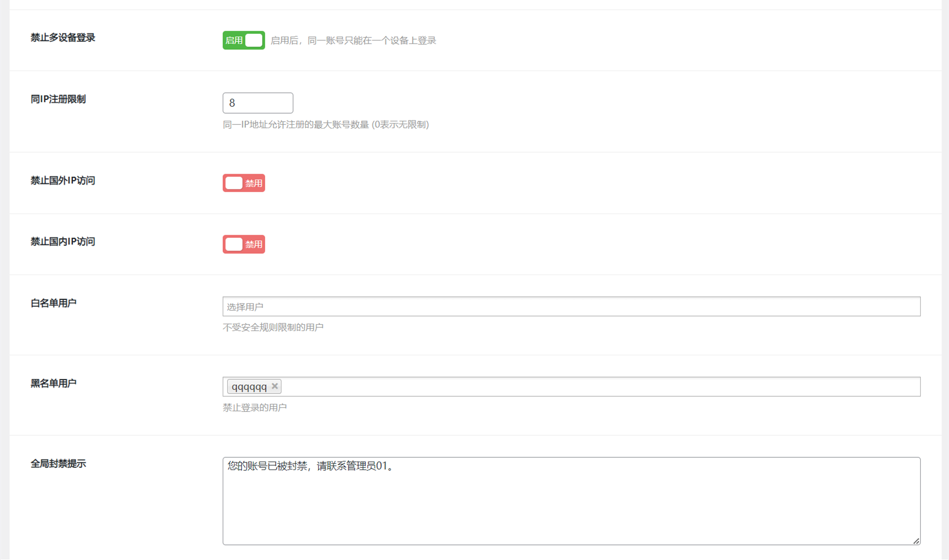Disable the 禁止多设备登录 toggle switch

(x=244, y=40)
